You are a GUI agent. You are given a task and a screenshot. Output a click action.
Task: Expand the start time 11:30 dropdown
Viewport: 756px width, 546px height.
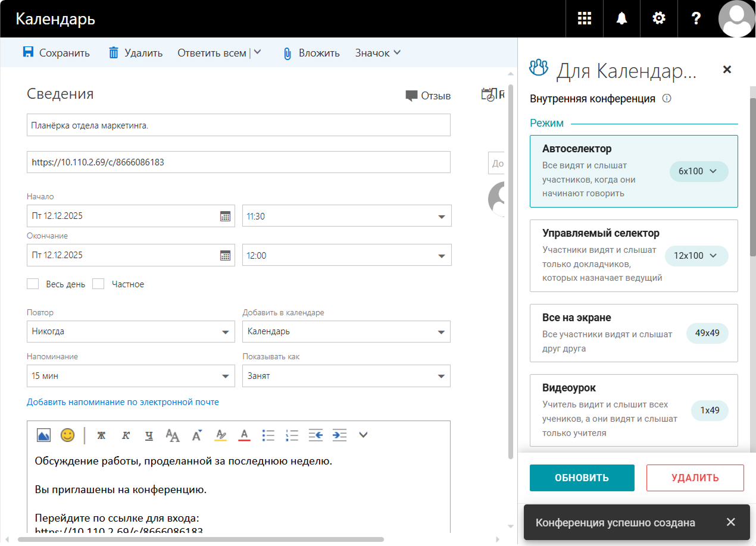point(441,216)
